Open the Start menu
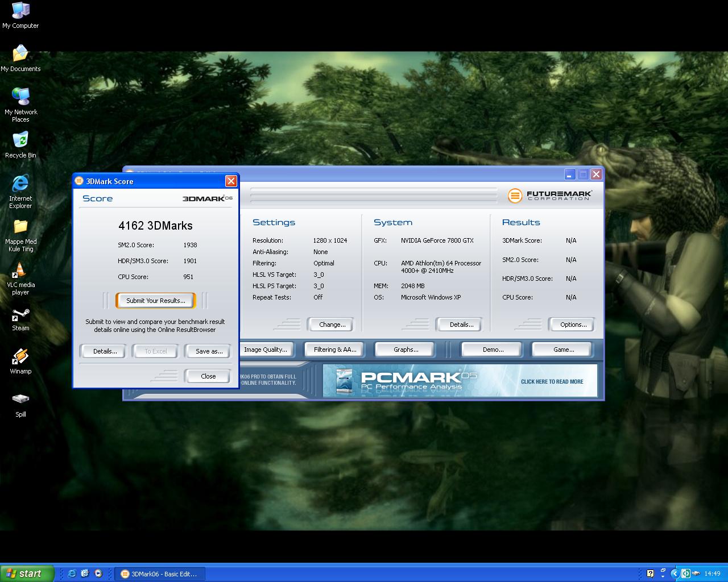Screen dimensions: 728x582 coord(27,573)
